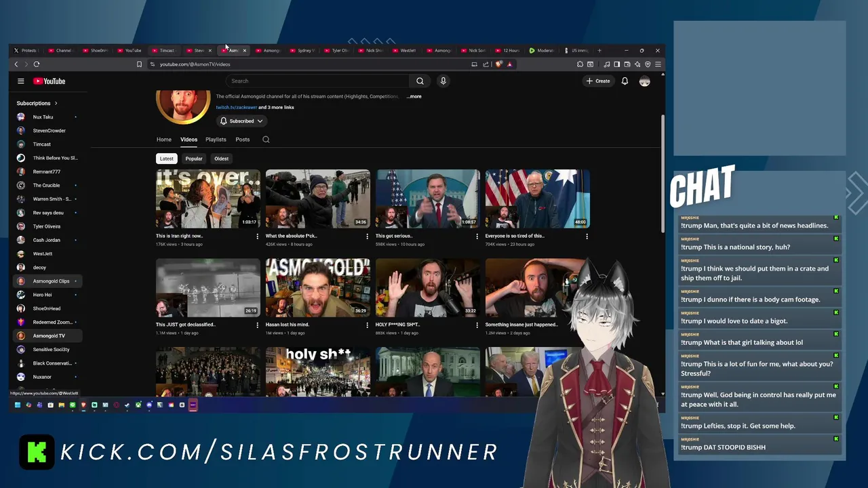Image resolution: width=868 pixels, height=488 pixels.
Task: Click the browser address bar URL
Action: point(195,64)
